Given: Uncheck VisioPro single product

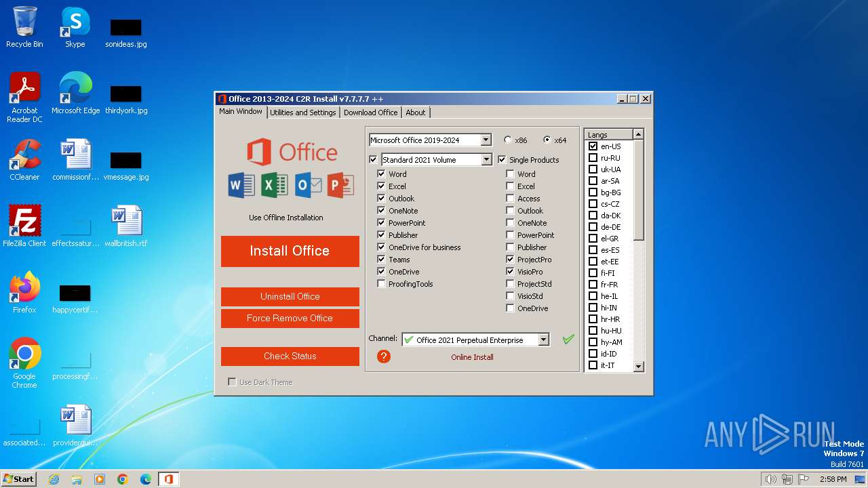Looking at the screenshot, I should click(510, 271).
